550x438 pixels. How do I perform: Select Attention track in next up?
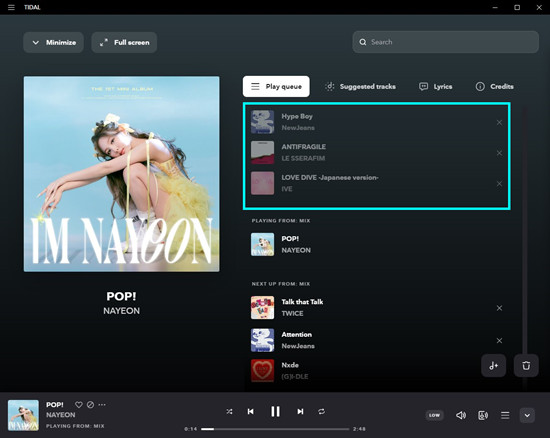(376, 340)
